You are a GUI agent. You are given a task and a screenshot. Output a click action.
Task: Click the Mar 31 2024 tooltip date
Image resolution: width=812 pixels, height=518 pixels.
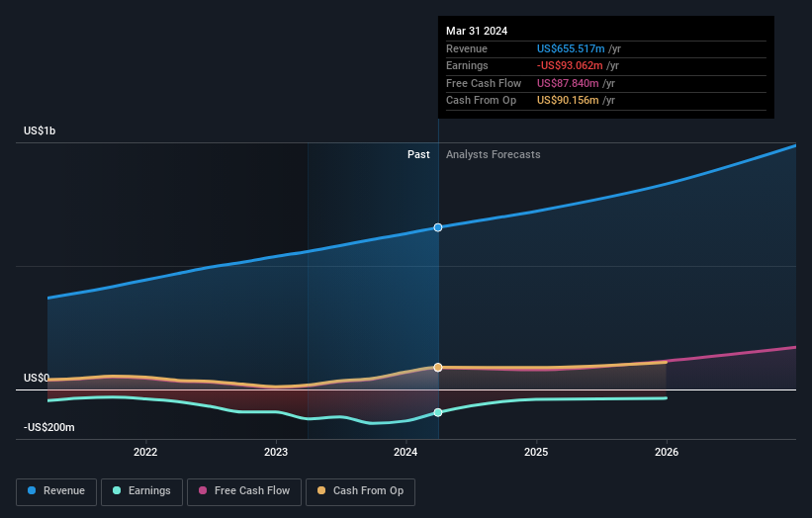[477, 31]
